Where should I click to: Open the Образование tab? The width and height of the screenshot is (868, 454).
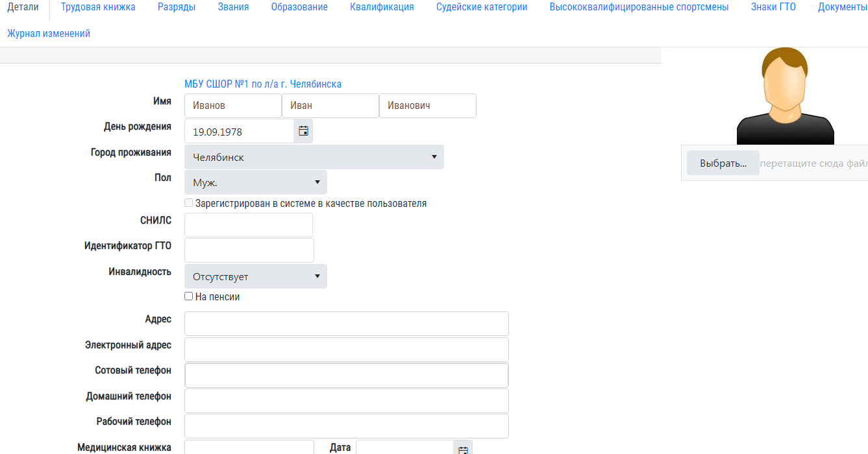pyautogui.click(x=299, y=7)
